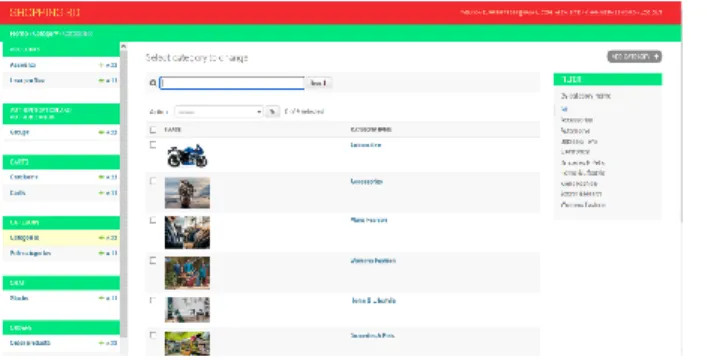Sort by the CATEGORY NAME column header
711x360 pixels.
[x=371, y=130]
